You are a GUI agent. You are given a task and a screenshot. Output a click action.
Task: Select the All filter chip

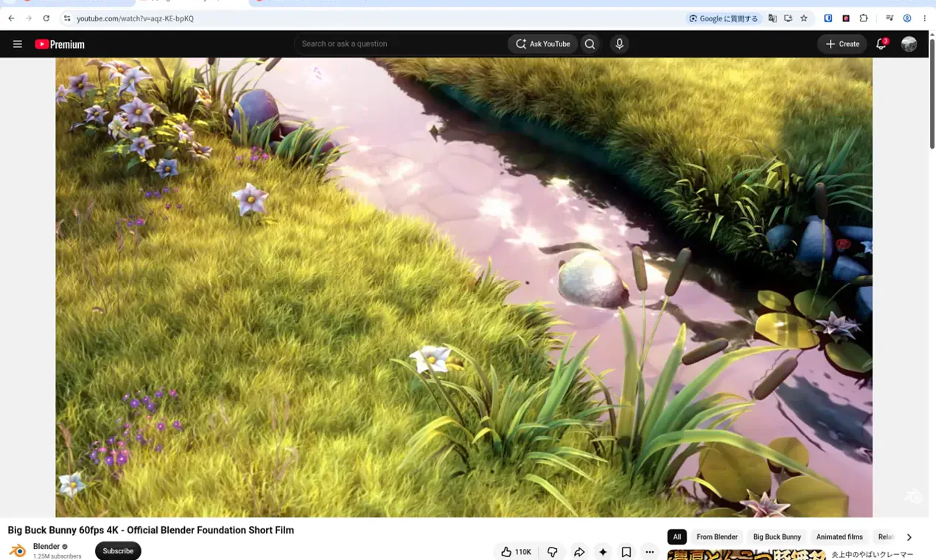pos(677,537)
